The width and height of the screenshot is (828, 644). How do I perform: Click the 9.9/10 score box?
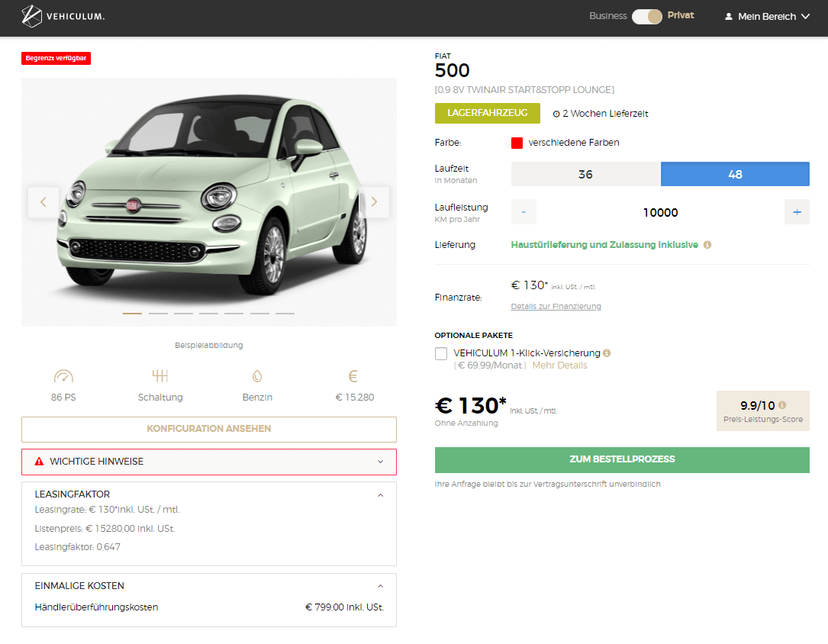point(763,411)
